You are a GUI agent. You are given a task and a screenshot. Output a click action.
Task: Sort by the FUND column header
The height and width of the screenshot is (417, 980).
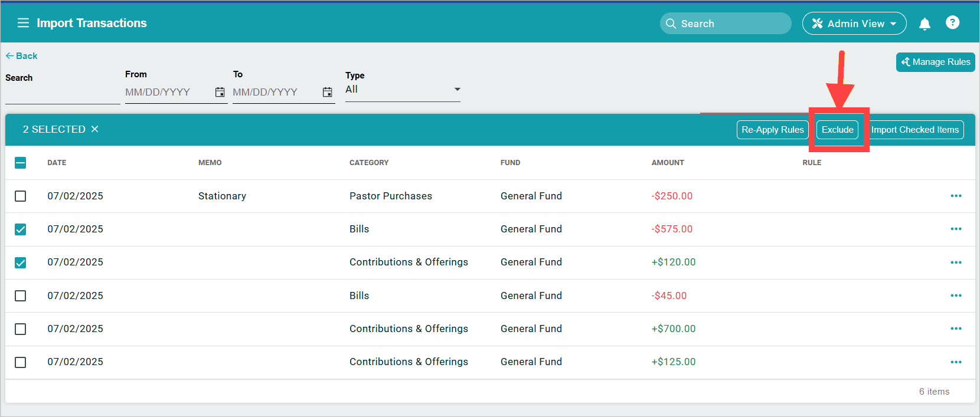(x=510, y=163)
